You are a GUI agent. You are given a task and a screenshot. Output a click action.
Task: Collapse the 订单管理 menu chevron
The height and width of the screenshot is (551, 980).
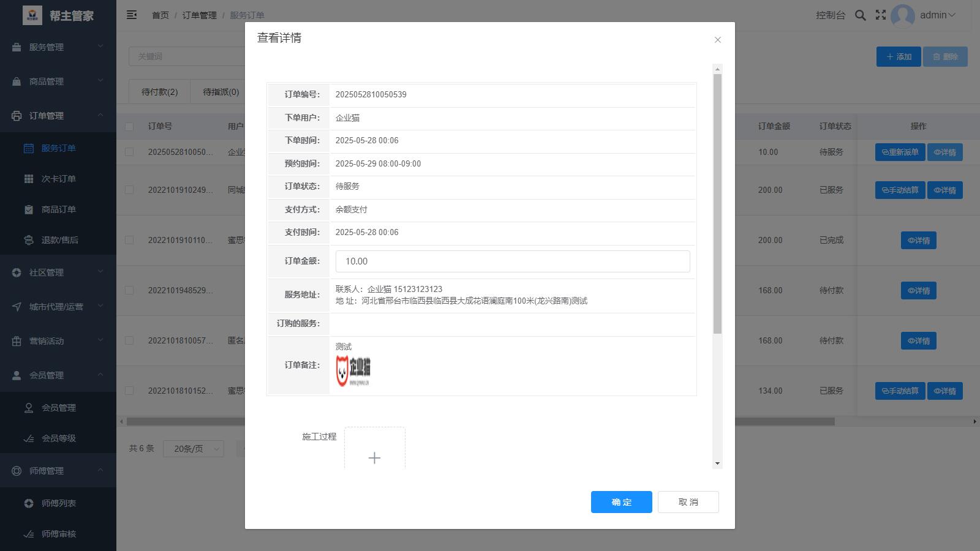coord(100,115)
